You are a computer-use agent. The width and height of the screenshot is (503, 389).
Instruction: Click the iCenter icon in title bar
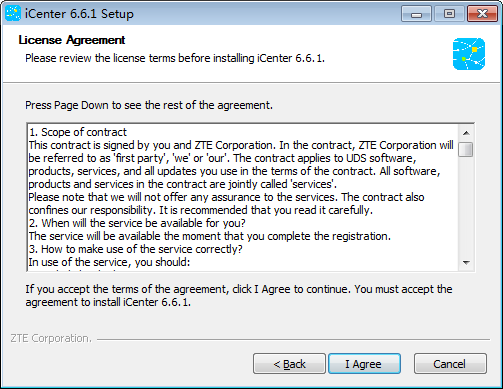(13, 14)
